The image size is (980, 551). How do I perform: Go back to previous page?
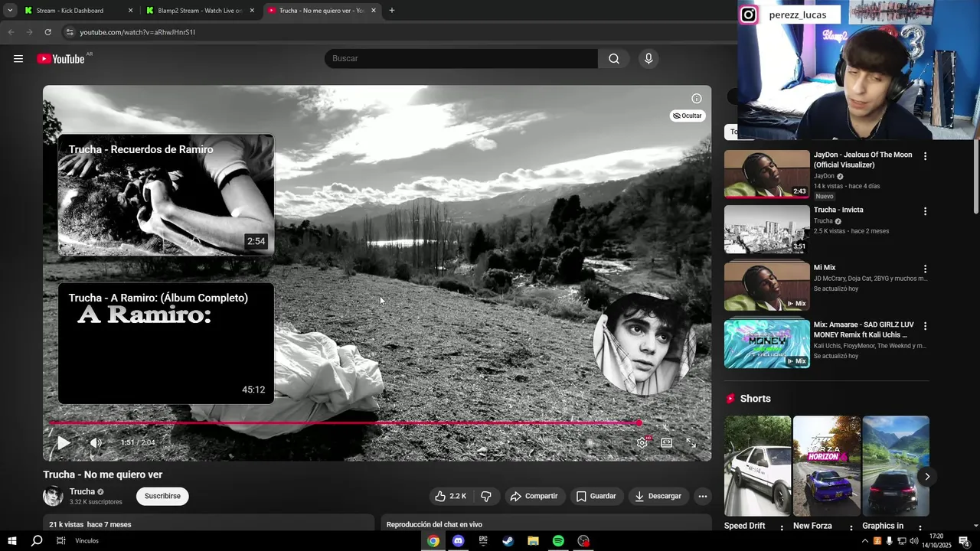tap(11, 32)
